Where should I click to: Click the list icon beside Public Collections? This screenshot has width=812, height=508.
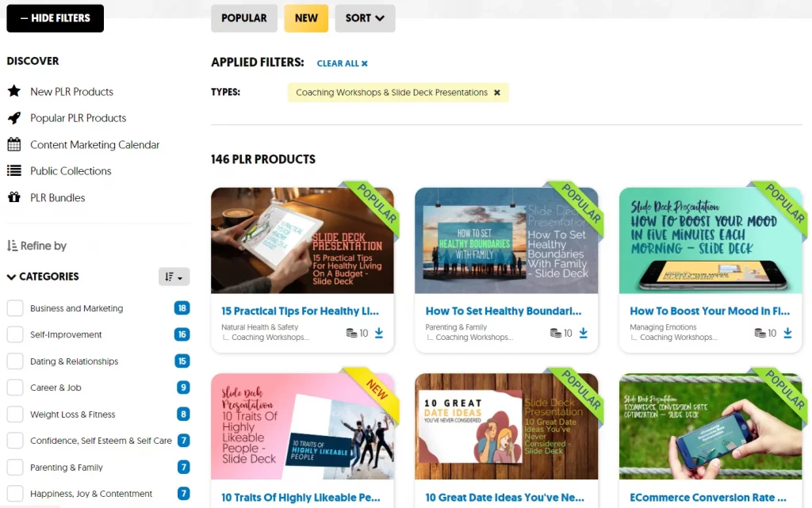pos(14,170)
